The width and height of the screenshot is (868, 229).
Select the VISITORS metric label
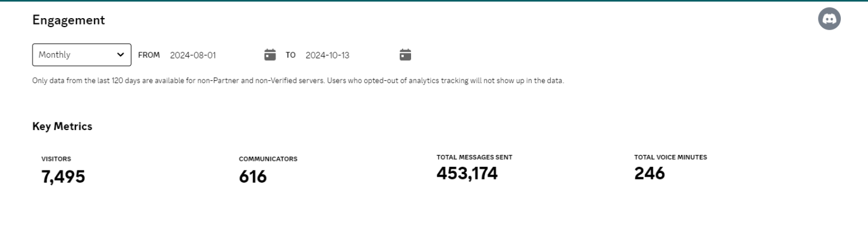56,159
